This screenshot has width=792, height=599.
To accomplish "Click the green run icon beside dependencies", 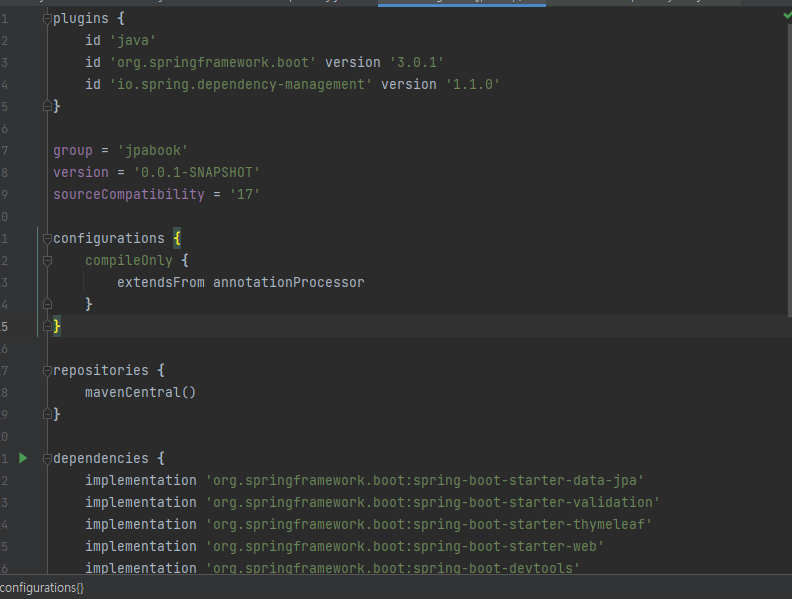I will coord(23,458).
